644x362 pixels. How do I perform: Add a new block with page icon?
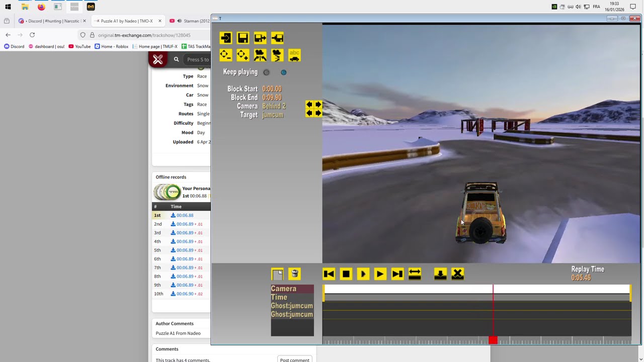coord(277,274)
